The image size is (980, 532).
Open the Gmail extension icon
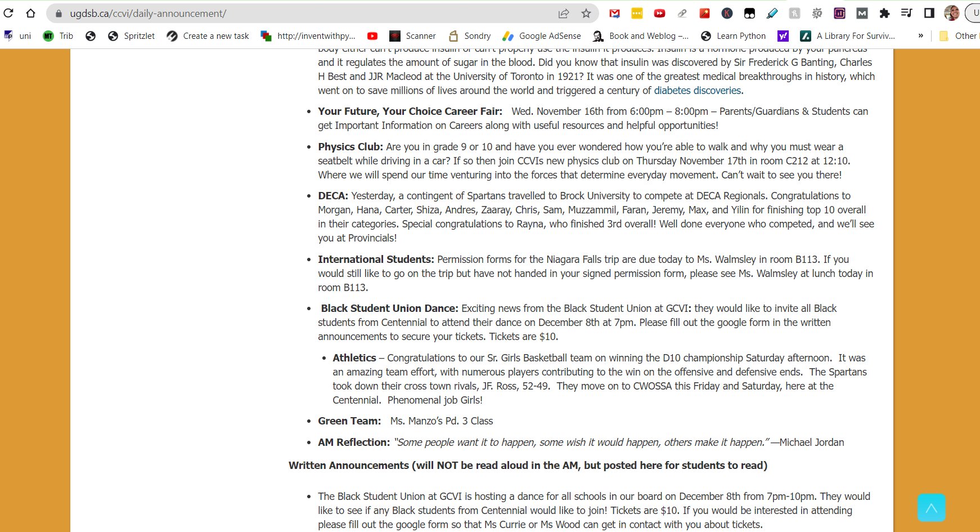point(614,14)
